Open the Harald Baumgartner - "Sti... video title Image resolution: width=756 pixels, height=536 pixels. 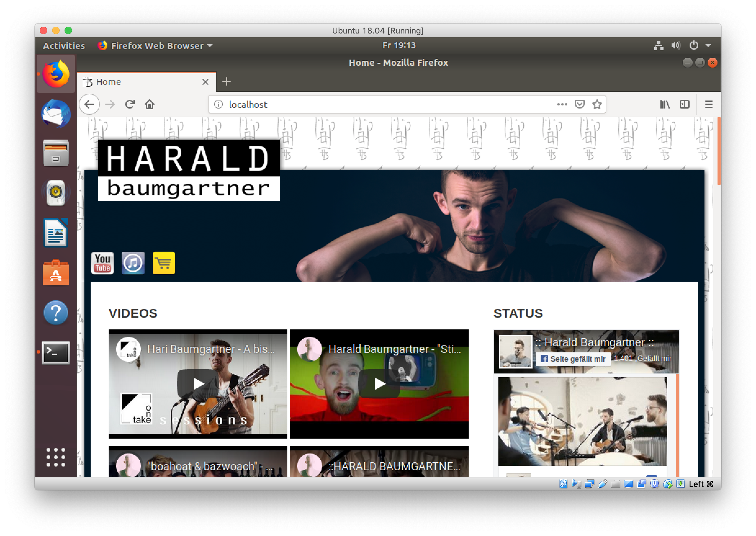(x=394, y=349)
